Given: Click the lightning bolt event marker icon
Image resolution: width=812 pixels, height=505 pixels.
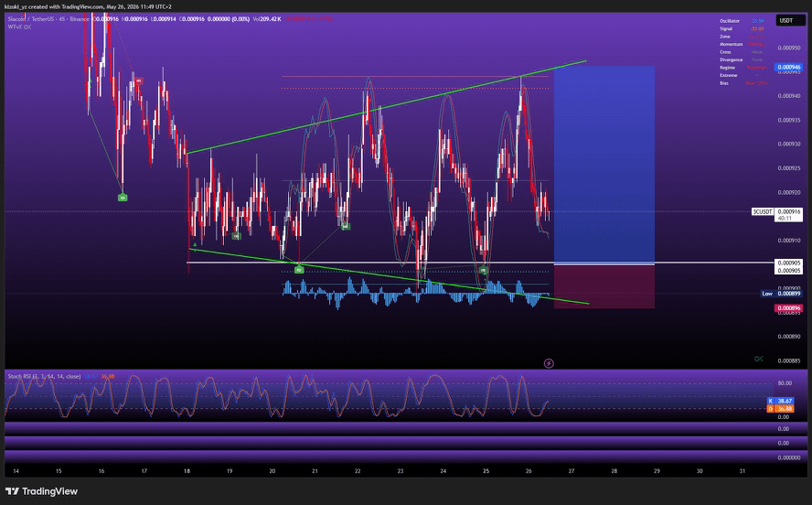Looking at the screenshot, I should click(549, 363).
